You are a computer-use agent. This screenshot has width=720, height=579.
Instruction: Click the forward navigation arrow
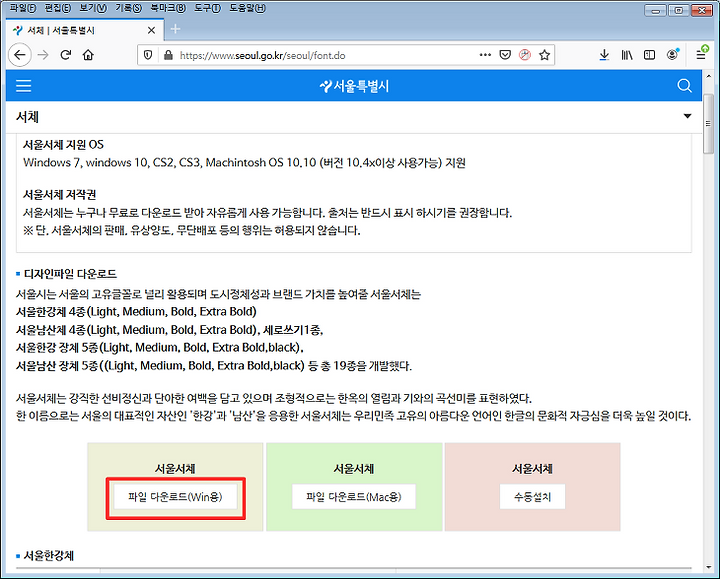pyautogui.click(x=43, y=55)
